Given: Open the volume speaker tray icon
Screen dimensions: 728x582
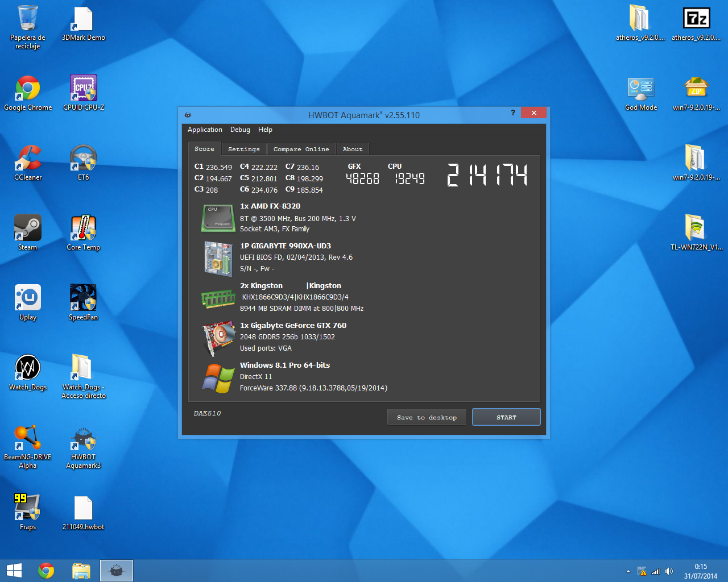Looking at the screenshot, I should coord(669,571).
